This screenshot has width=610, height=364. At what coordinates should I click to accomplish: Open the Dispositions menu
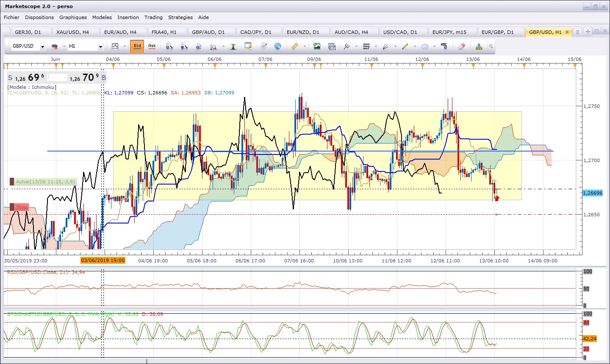(x=39, y=17)
